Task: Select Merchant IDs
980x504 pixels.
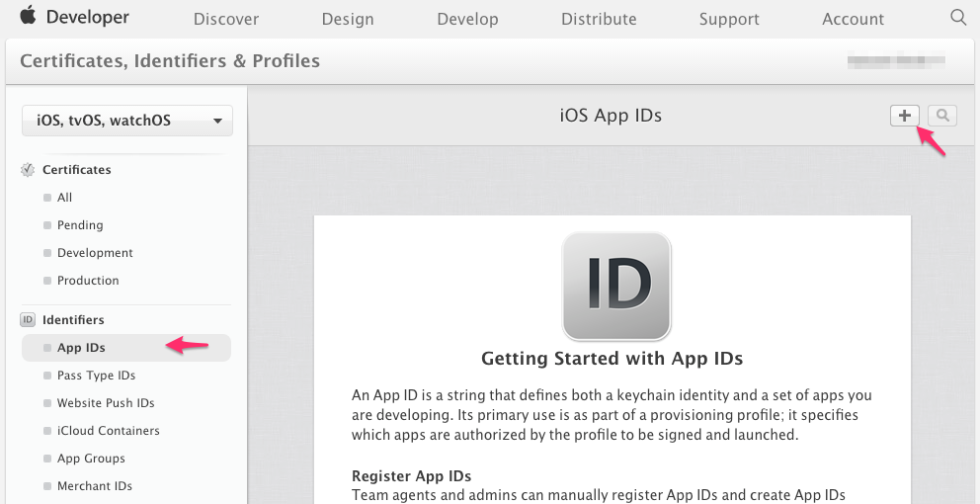Action: click(95, 486)
